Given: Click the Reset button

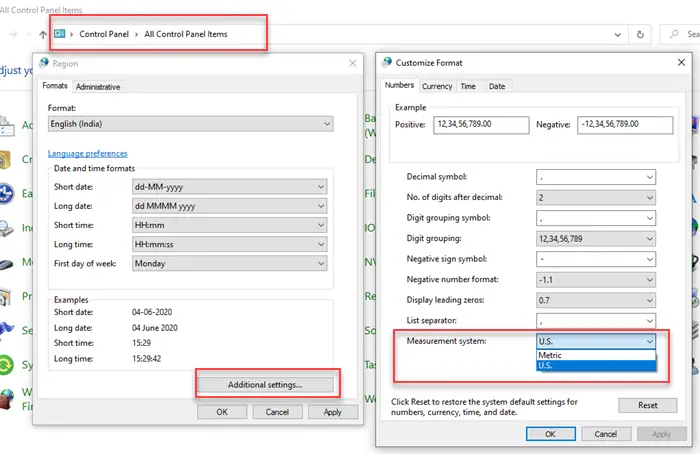Looking at the screenshot, I should 647,405.
